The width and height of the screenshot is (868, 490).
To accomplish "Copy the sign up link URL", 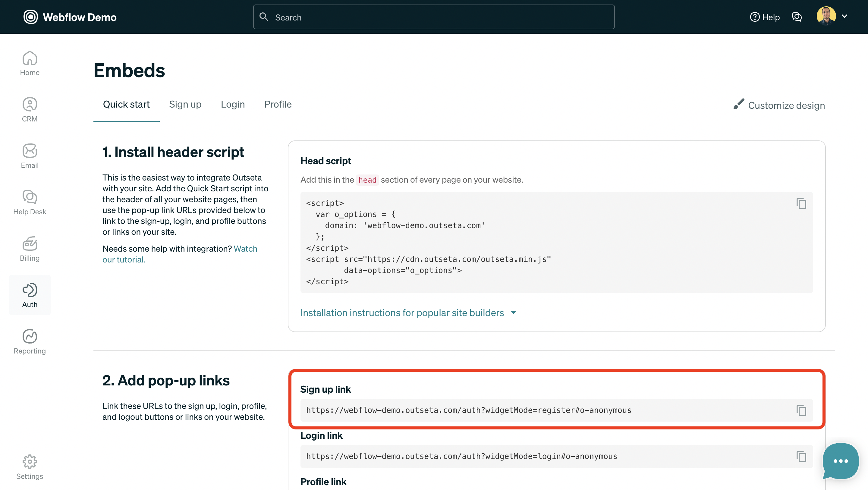I will coord(801,410).
